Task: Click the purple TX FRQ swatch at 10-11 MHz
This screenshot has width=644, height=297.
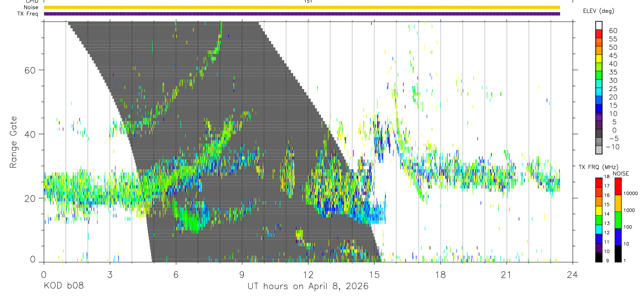Action: 598,248
